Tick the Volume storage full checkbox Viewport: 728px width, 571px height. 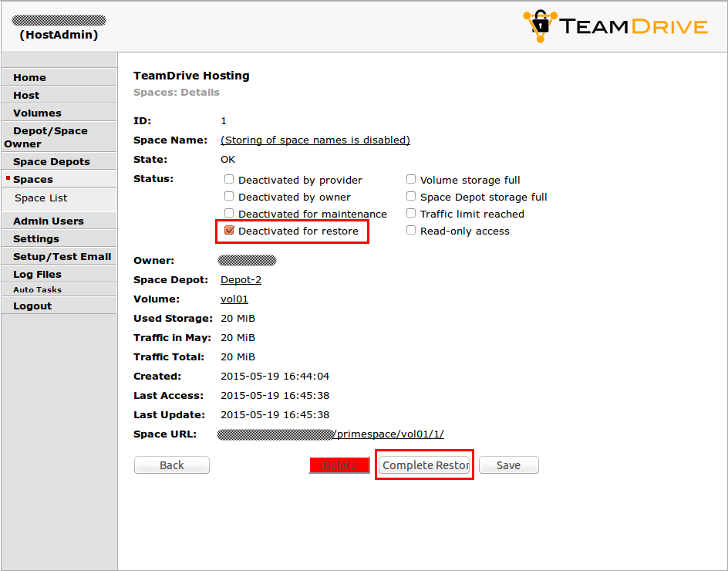pos(411,180)
